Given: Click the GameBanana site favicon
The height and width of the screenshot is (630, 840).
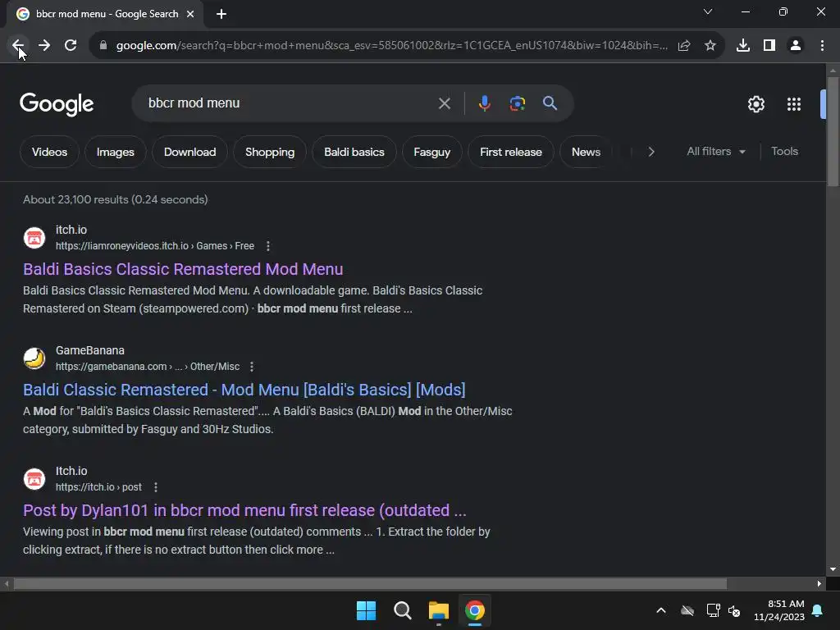Looking at the screenshot, I should [34, 358].
